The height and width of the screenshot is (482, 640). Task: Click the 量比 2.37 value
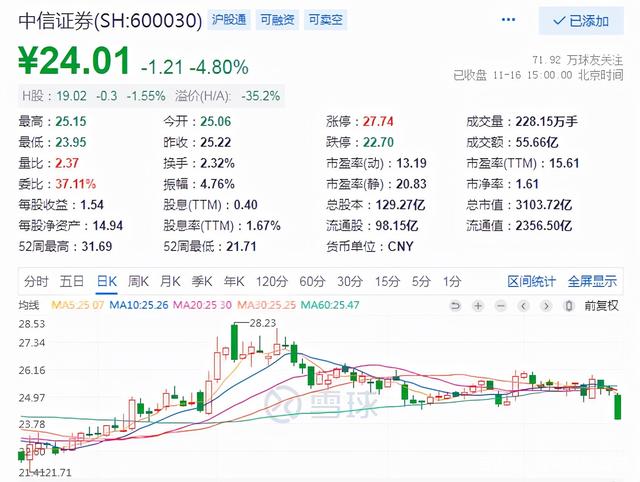pos(67,163)
